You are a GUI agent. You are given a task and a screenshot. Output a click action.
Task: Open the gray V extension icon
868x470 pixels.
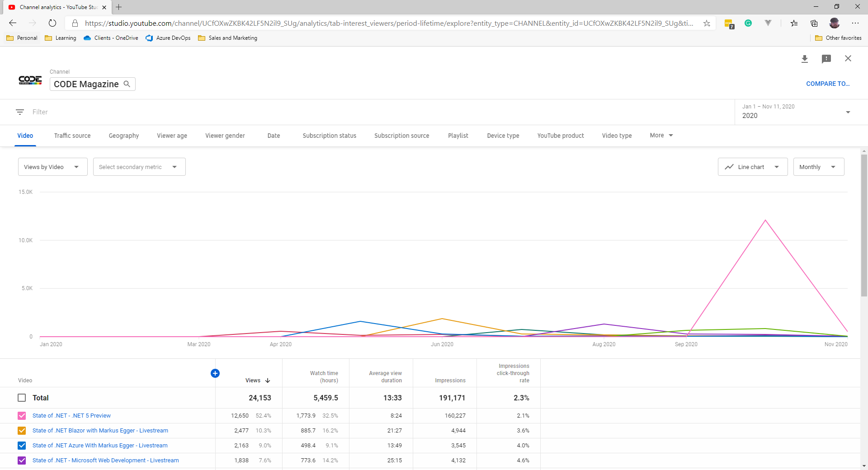(768, 23)
